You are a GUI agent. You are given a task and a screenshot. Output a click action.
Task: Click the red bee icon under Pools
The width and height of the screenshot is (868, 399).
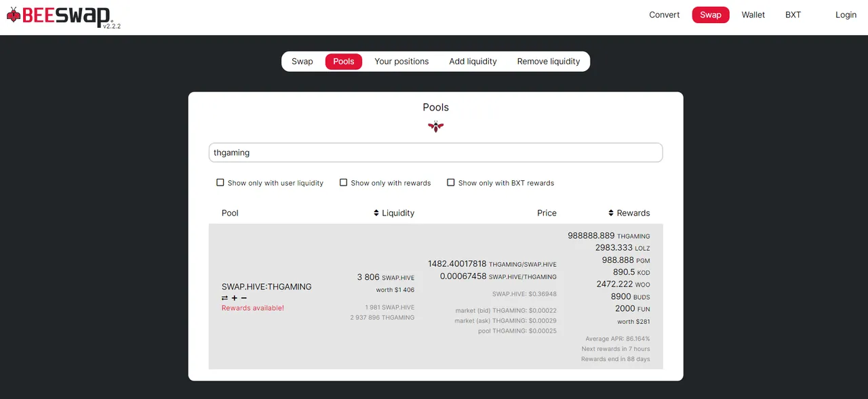pyautogui.click(x=435, y=126)
